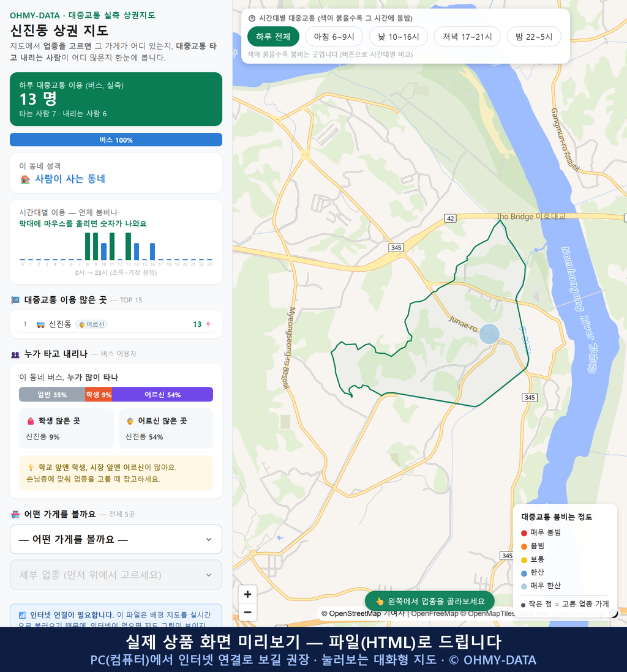Click the 일반 35% segment of rider bar

coord(52,394)
